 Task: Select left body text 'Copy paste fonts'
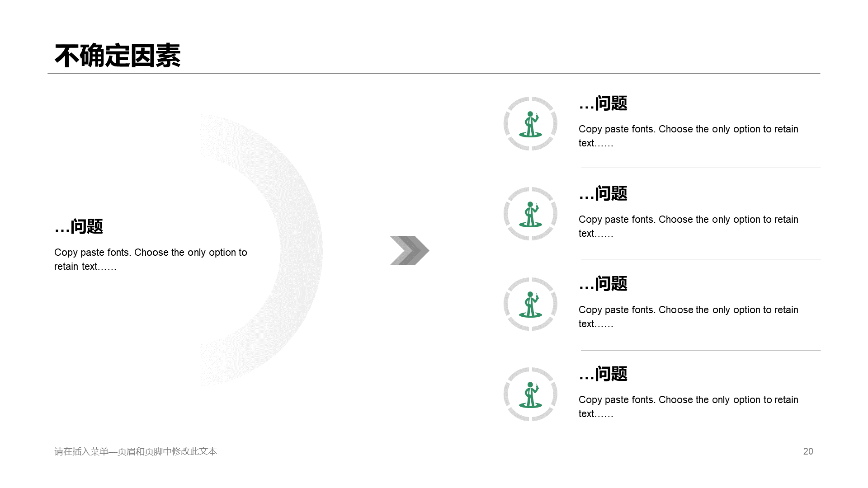point(92,252)
